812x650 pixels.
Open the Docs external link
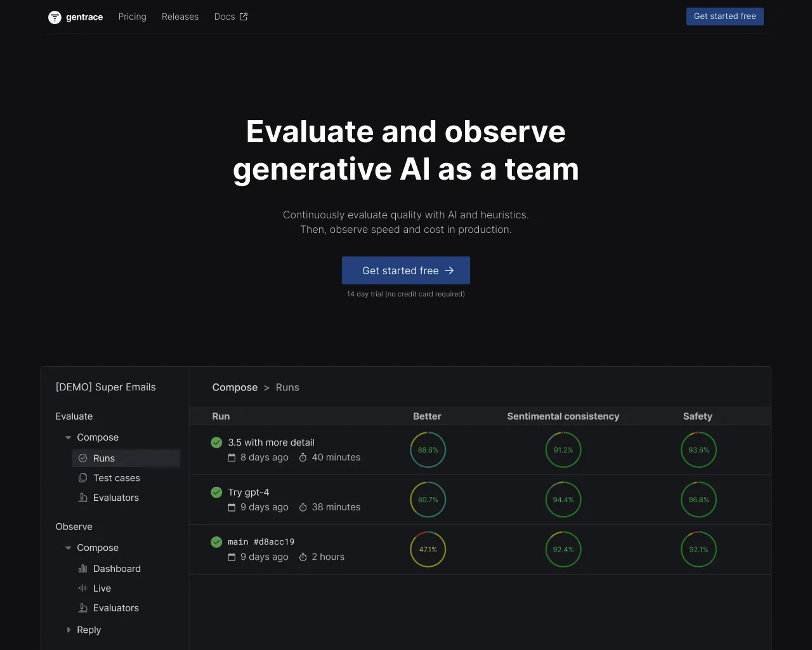tap(230, 17)
